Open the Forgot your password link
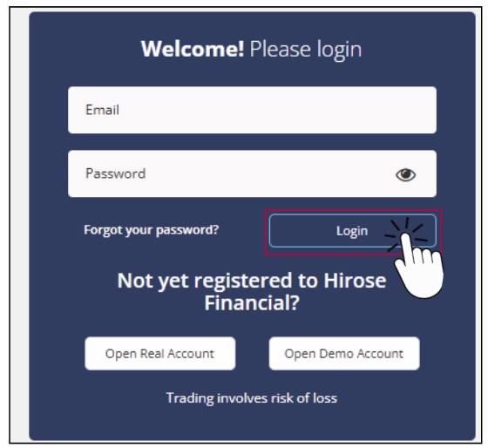Image resolution: width=488 pixels, height=448 pixels. 152,230
